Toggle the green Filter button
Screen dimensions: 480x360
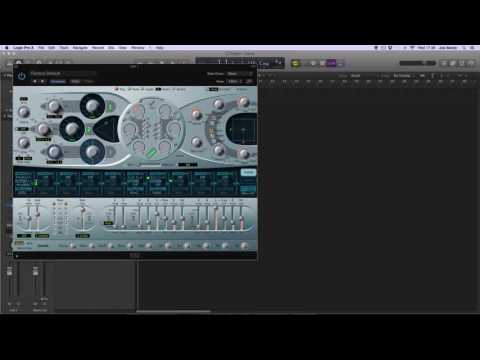click(152, 153)
